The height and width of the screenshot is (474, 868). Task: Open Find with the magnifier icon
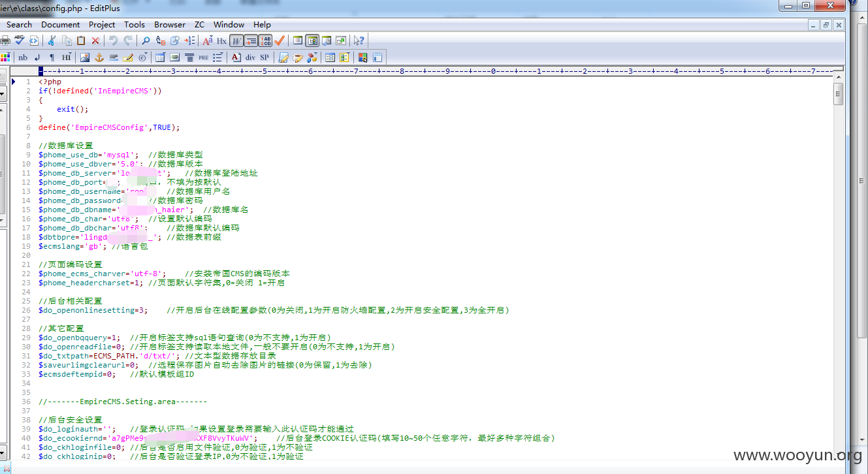click(146, 40)
